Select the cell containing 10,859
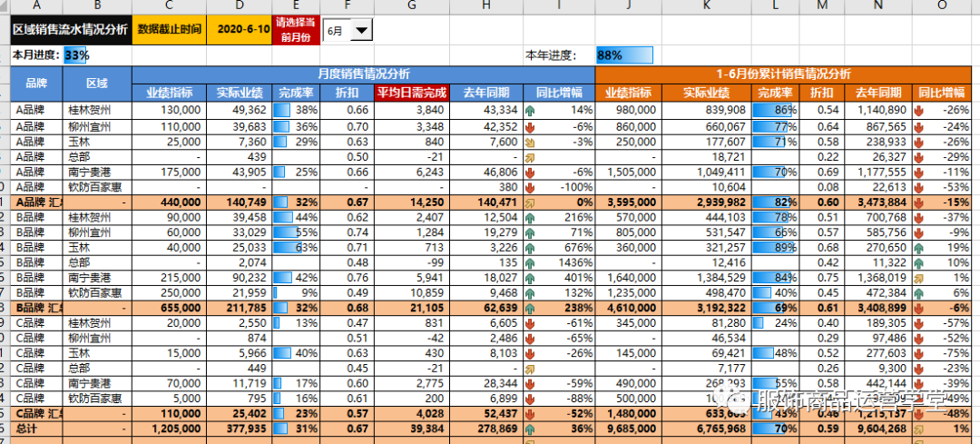The width and height of the screenshot is (980, 444). pos(411,292)
